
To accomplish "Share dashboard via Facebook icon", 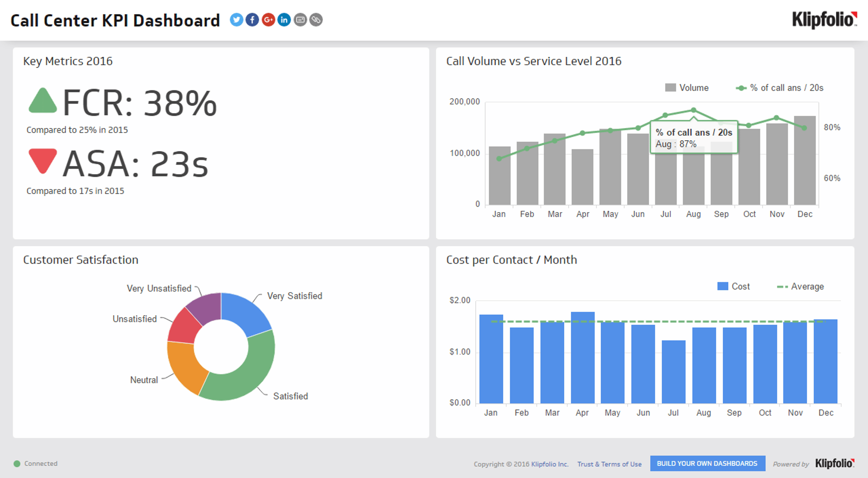I will 252,20.
